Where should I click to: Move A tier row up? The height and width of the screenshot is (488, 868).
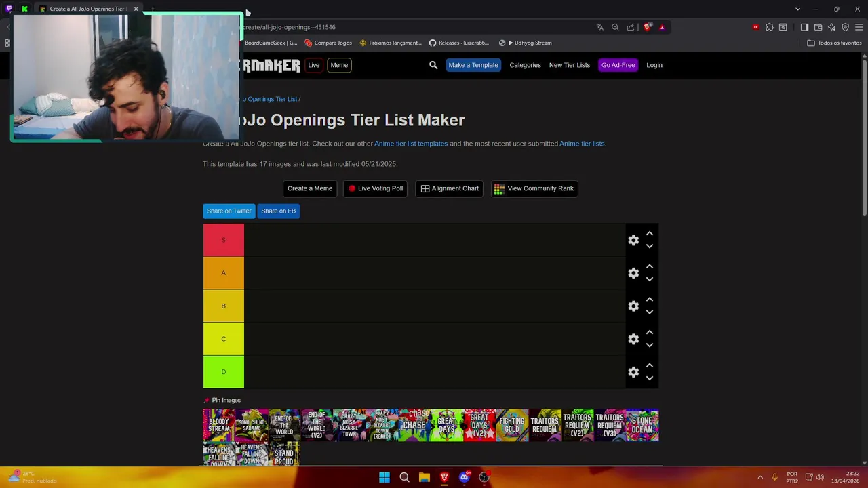tap(649, 266)
